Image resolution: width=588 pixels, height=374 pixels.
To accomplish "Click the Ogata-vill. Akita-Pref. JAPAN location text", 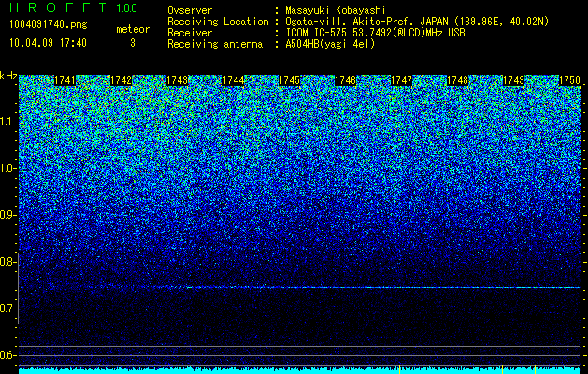I will point(417,22).
